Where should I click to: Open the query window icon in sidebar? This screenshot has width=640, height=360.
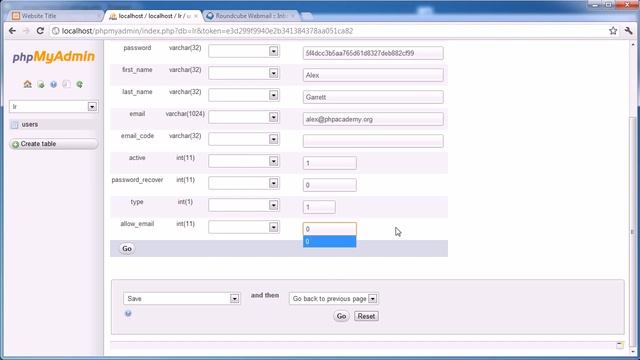41,84
